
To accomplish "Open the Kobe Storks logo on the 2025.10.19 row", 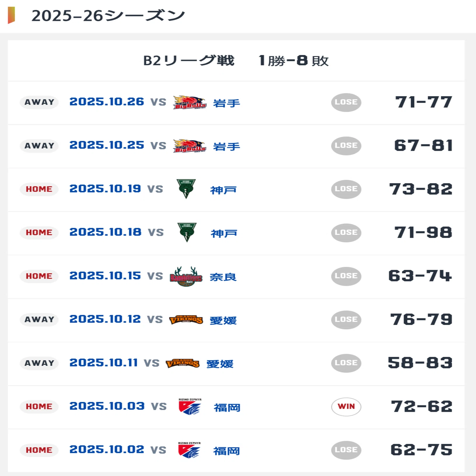I will point(186,189).
